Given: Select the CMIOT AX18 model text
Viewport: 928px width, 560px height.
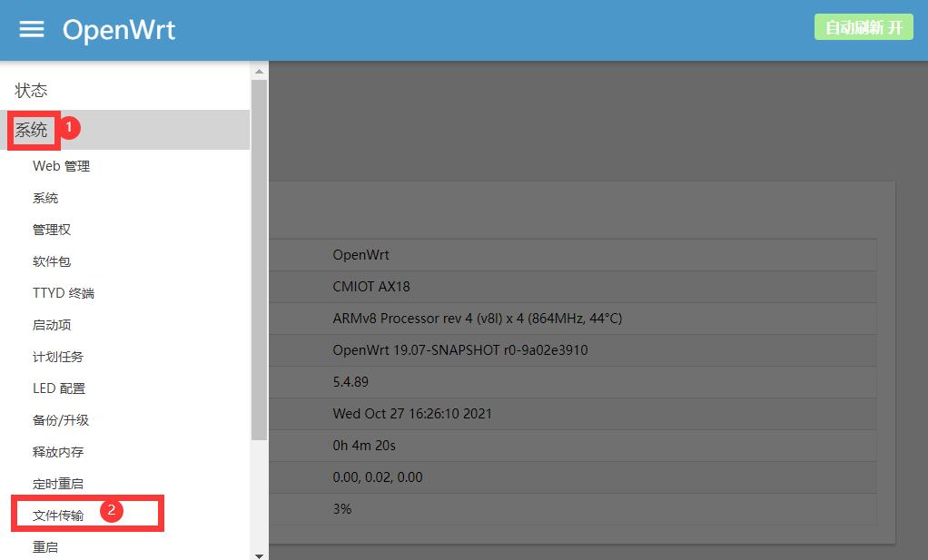Looking at the screenshot, I should coord(371,287).
